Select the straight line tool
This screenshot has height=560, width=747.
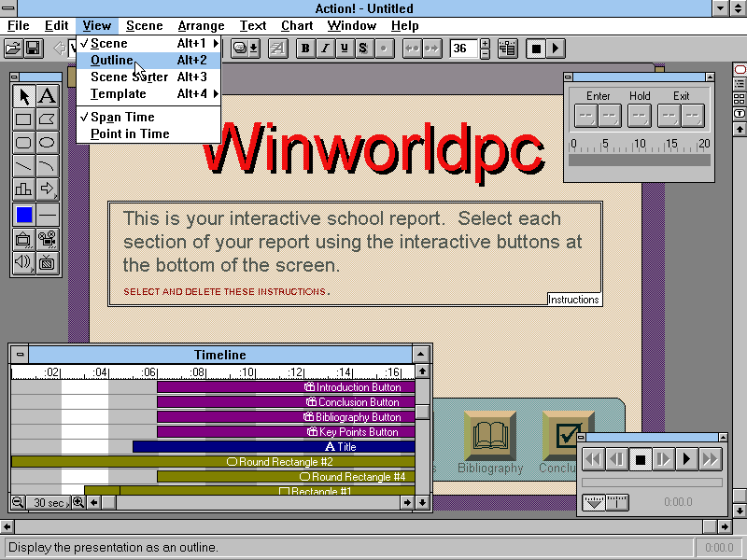(24, 166)
